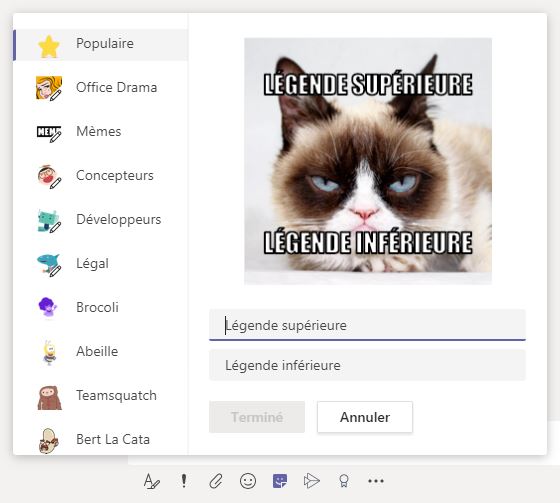Open the Concepteurs sticker pack icon
Screen dimensions: 560x503
49,176
